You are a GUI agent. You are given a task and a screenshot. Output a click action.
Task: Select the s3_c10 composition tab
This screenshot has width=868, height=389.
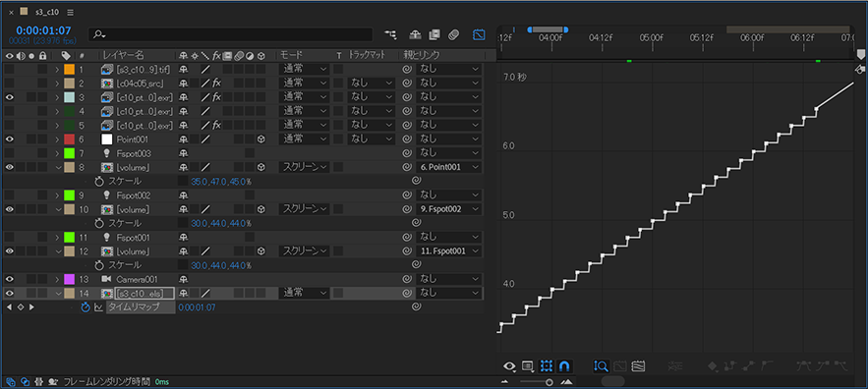pyautogui.click(x=46, y=12)
